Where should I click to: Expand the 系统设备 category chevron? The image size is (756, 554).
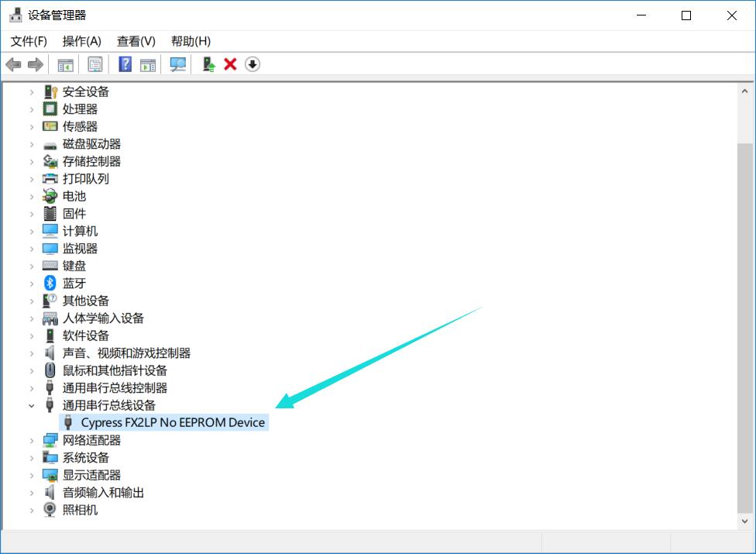(x=32, y=458)
